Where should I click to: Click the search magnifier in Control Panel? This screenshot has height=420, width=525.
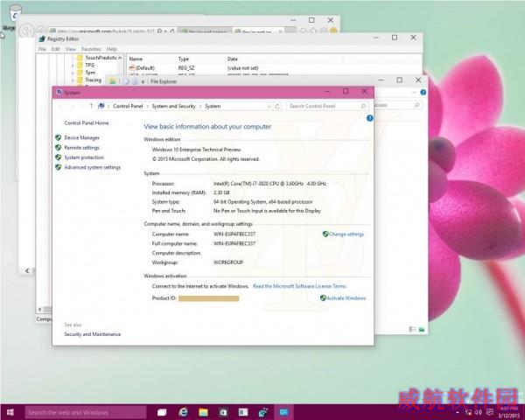click(x=364, y=106)
